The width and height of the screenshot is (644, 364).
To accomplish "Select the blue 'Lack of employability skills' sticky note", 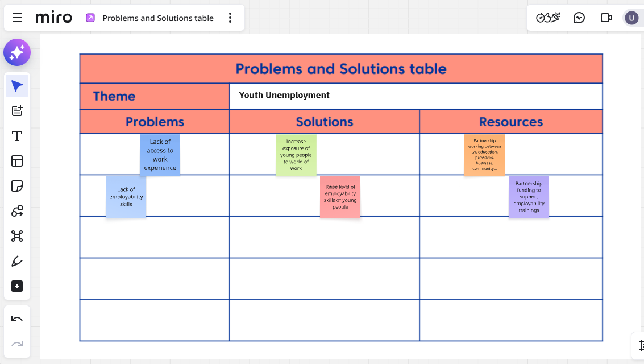I will pos(126,197).
